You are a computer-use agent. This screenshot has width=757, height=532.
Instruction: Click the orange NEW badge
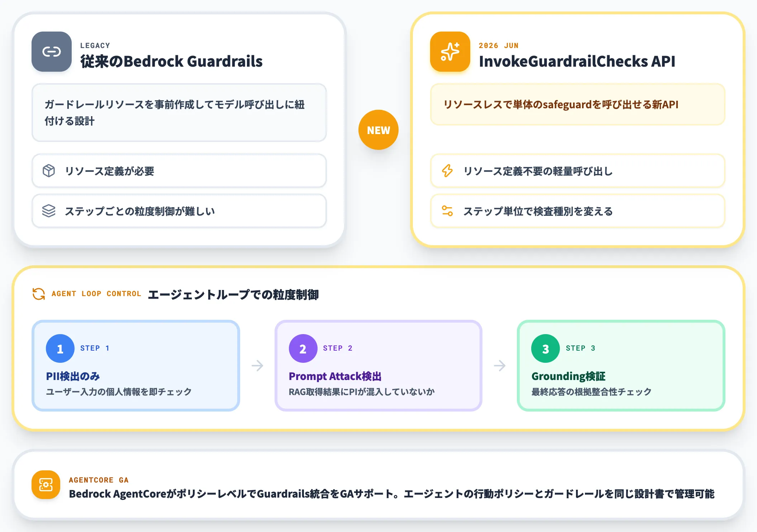pyautogui.click(x=378, y=130)
